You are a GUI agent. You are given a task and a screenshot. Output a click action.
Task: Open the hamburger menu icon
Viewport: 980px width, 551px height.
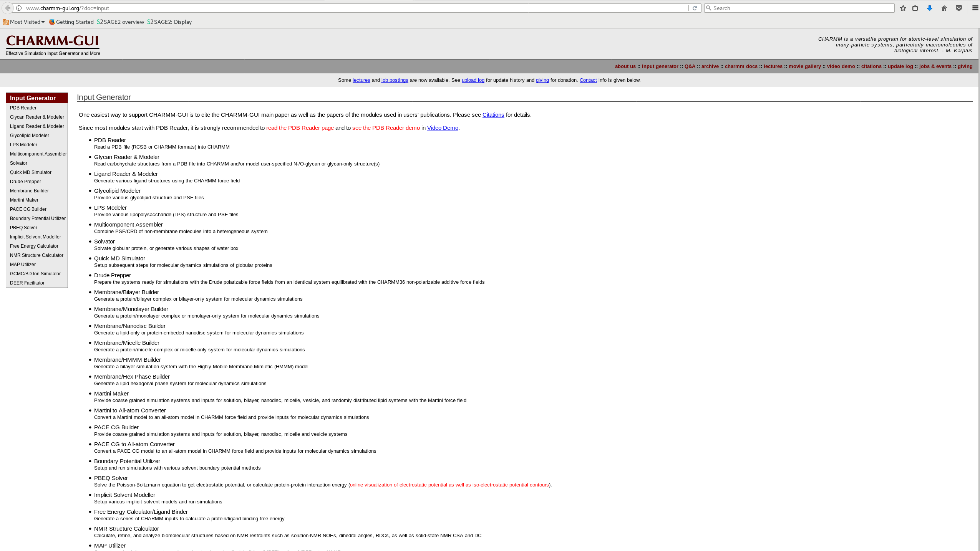click(975, 8)
